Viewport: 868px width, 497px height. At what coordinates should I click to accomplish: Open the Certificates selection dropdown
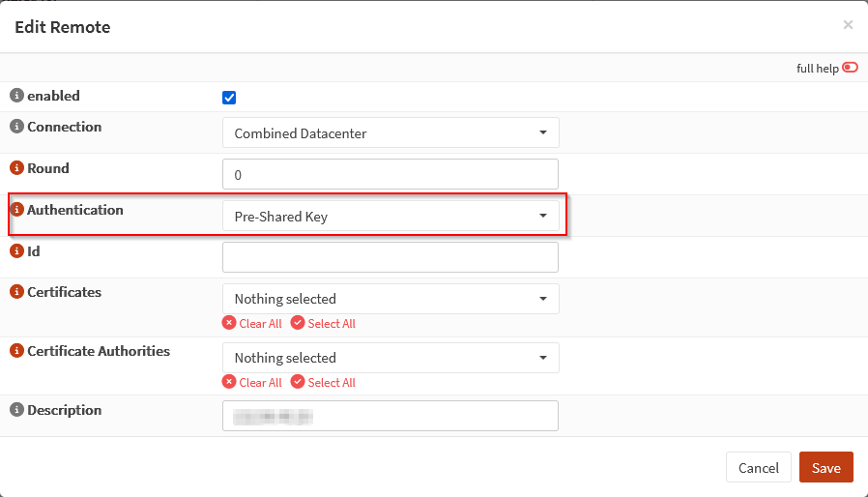pyautogui.click(x=391, y=299)
